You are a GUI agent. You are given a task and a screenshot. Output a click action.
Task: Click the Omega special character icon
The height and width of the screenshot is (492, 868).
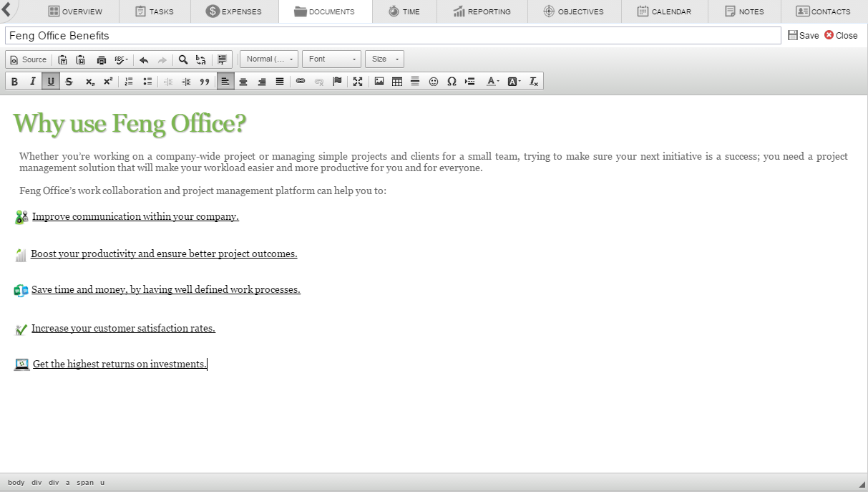click(452, 82)
